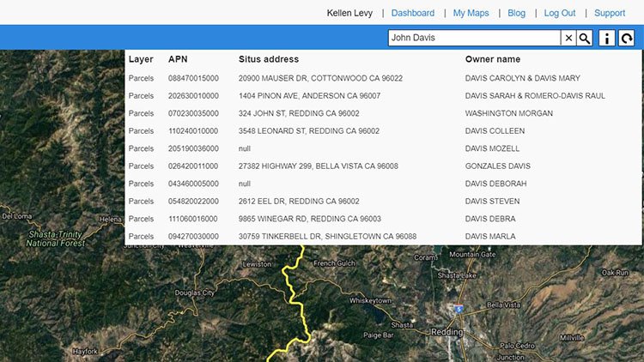Select address 3548 LEONARD ST, REDDING
The width and height of the screenshot is (644, 362).
(309, 131)
